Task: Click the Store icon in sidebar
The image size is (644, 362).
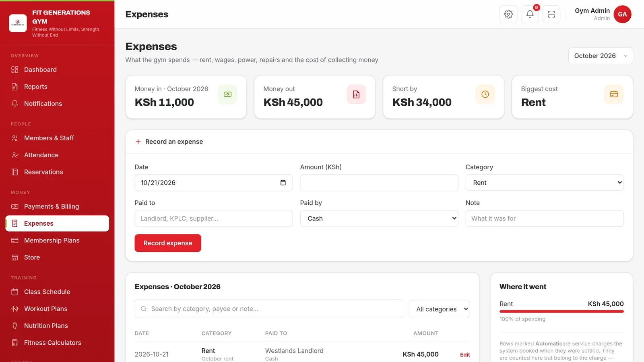Action: point(15,257)
